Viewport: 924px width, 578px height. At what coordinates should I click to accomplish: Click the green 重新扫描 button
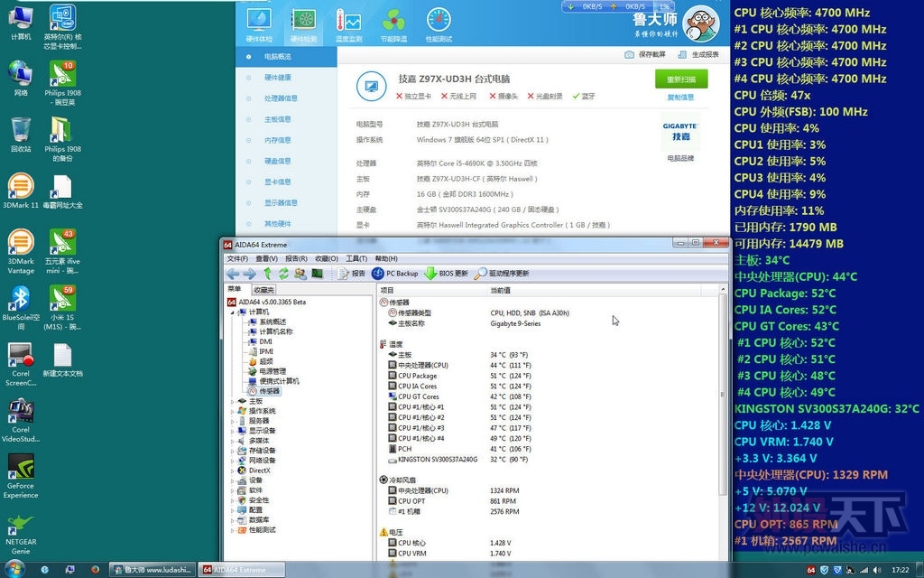tap(681, 79)
